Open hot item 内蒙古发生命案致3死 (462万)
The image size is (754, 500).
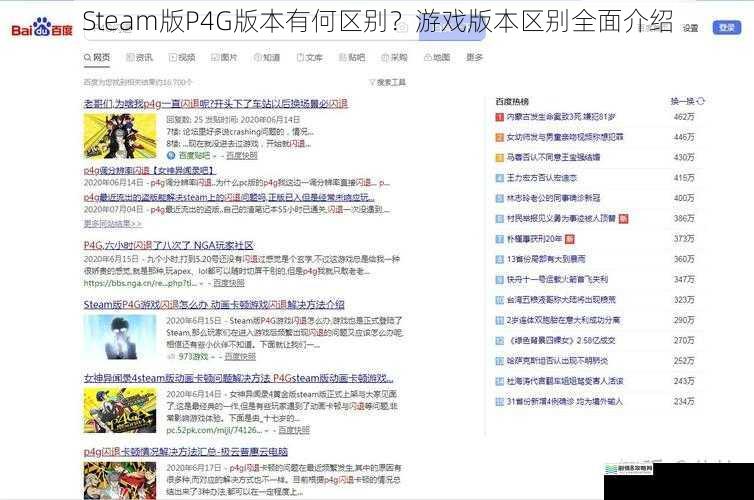click(561, 117)
